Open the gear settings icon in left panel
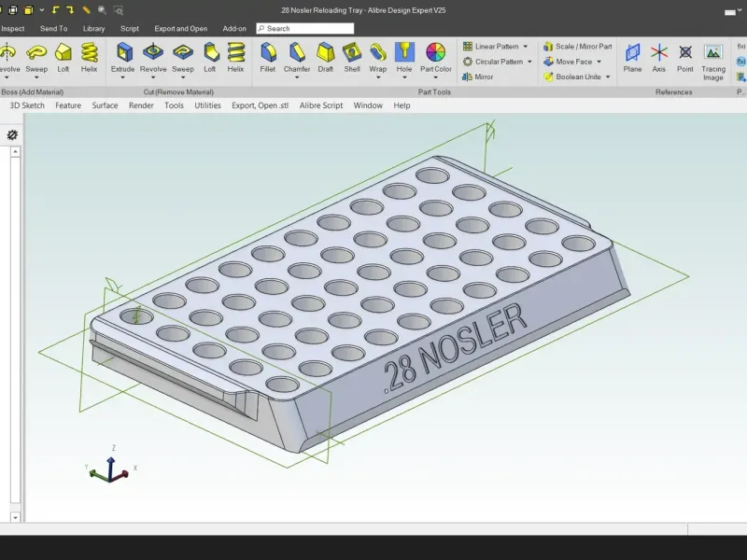This screenshot has height=560, width=747. pos(12,134)
